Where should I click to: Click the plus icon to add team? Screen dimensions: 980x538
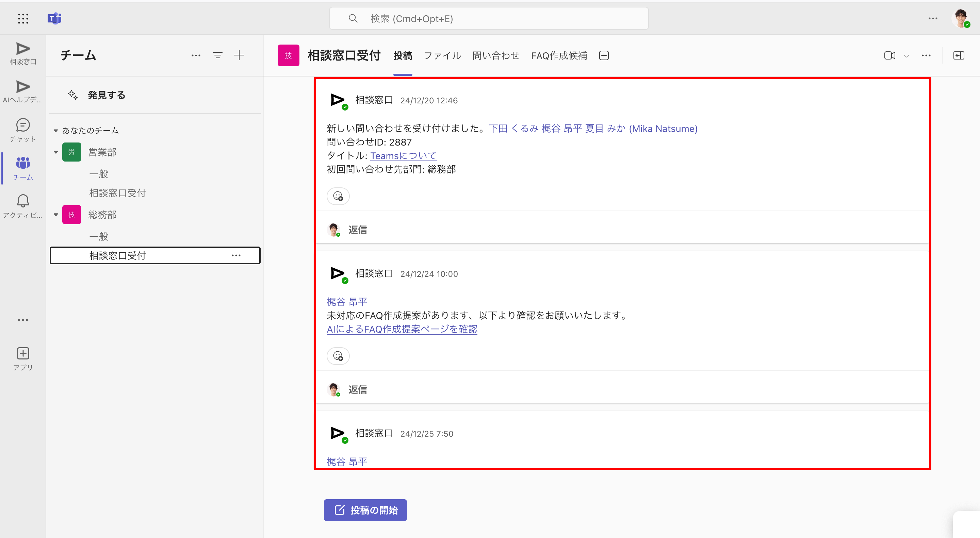point(239,55)
